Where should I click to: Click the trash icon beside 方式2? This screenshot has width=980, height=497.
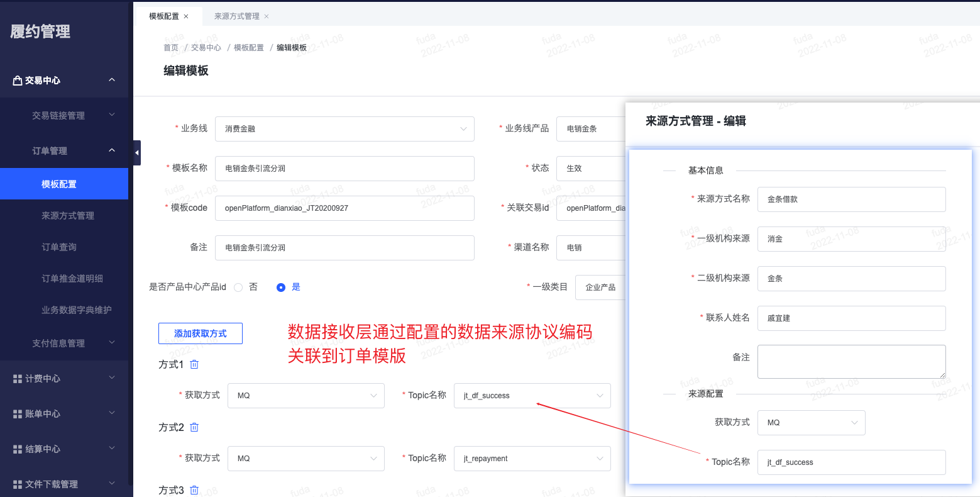coord(194,427)
